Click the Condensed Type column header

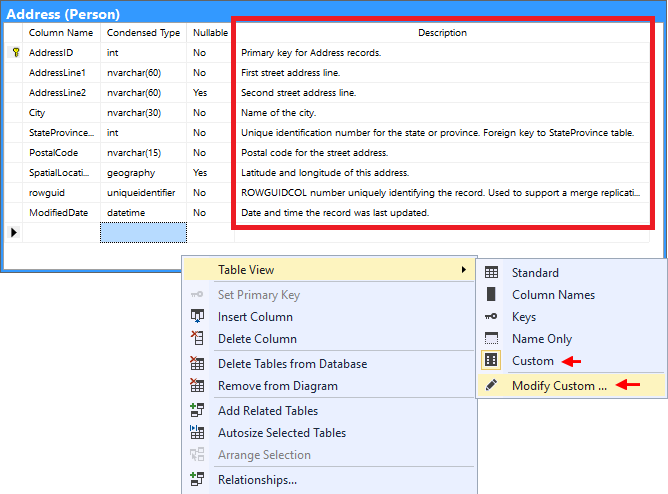[x=143, y=33]
